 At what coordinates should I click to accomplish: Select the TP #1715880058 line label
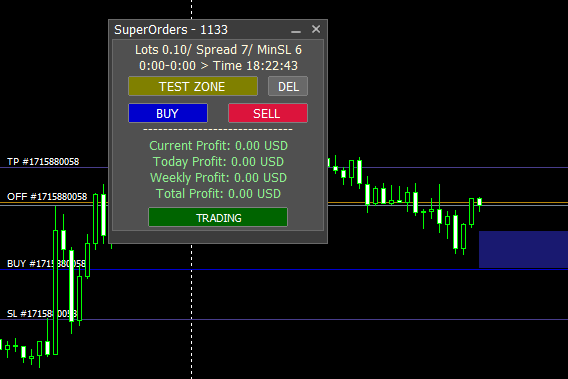pyautogui.click(x=43, y=162)
